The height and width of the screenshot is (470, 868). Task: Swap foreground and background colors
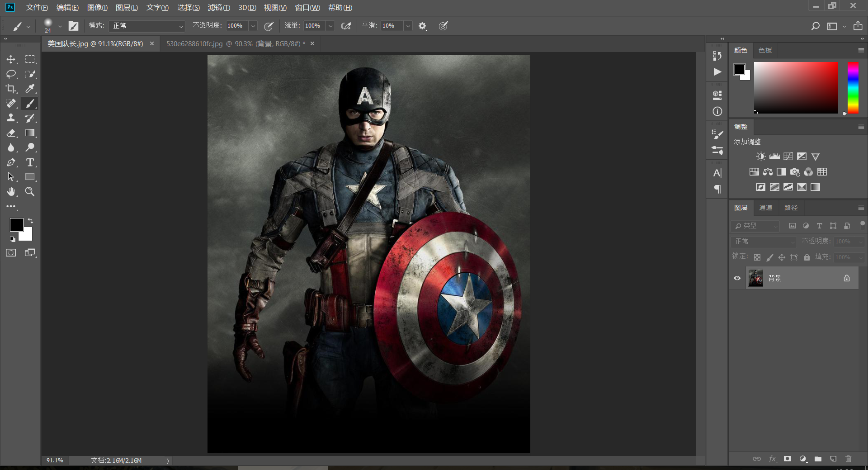pyautogui.click(x=30, y=221)
